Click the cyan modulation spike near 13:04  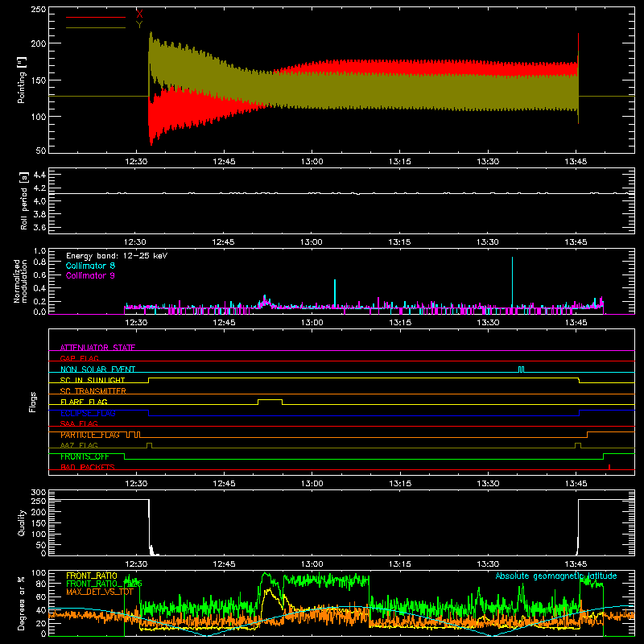pos(335,293)
